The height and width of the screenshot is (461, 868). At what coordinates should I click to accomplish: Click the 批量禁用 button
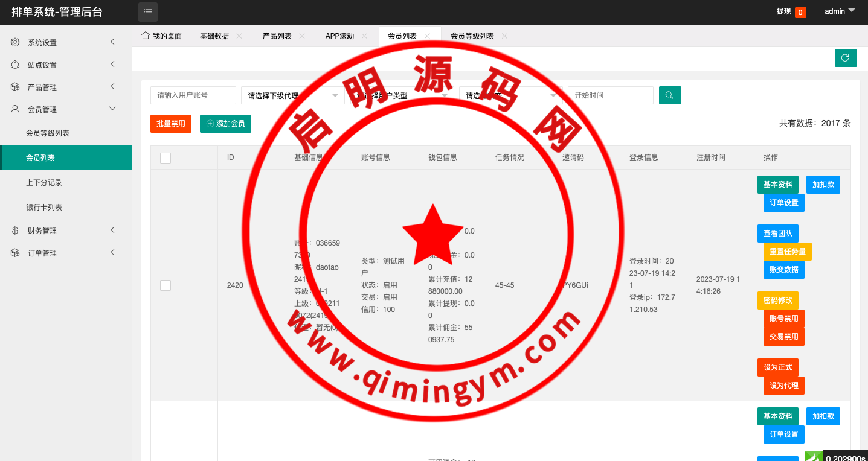point(171,124)
